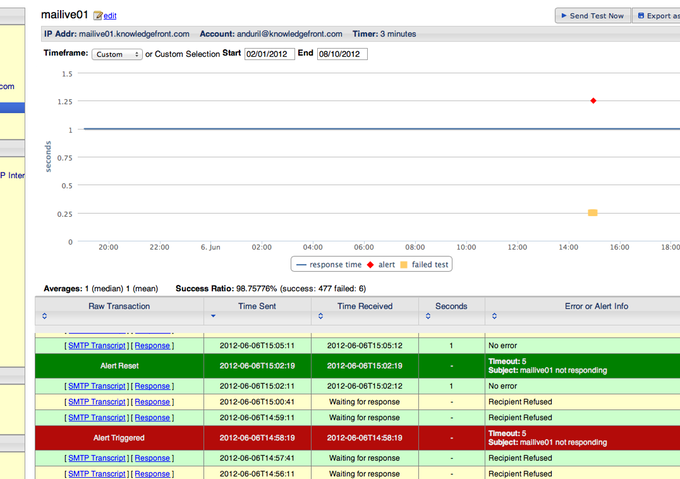The image size is (680, 479).
Task: Open SMTP Transcript for the 15:00:41 row
Action: [97, 402]
